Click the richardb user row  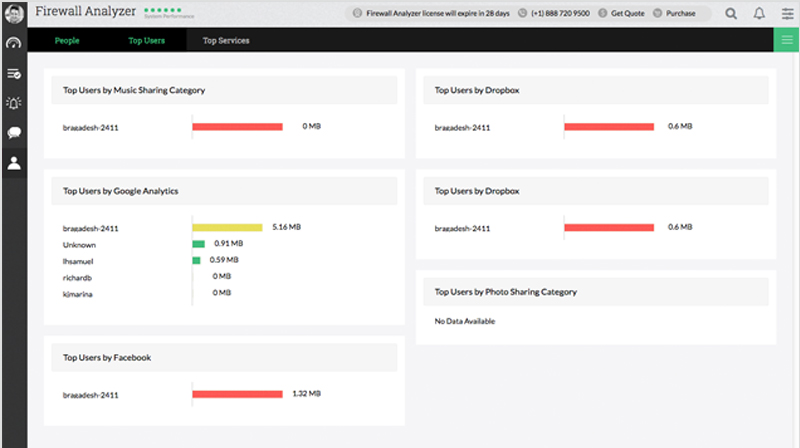pos(77,278)
